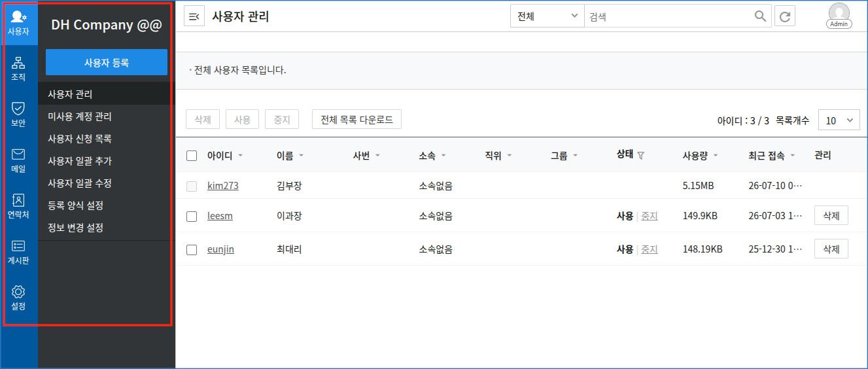Click the 검색 search input field
Viewport: 868px width, 369px height.
[668, 16]
